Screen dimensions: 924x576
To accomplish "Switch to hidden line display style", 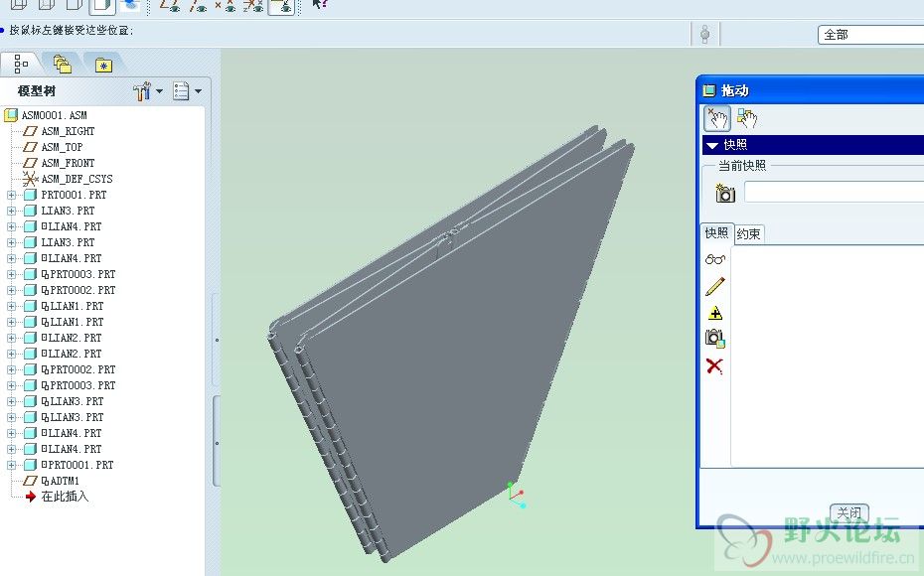I will point(47,5).
